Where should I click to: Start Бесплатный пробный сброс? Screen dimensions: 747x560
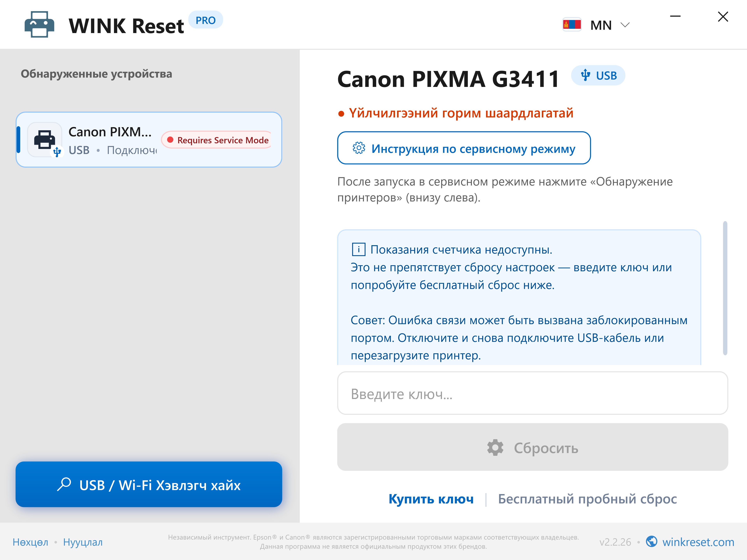[x=587, y=499]
